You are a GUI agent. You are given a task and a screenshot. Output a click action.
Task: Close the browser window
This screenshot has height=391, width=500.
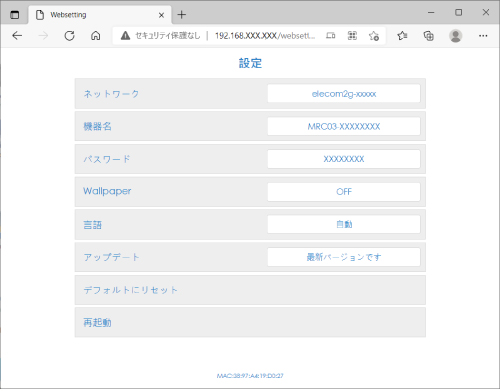tap(486, 13)
